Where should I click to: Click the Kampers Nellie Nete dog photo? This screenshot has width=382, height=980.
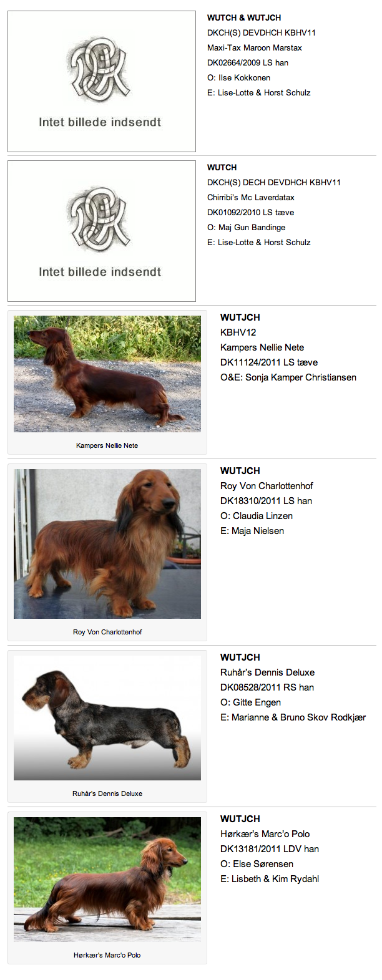(x=107, y=374)
